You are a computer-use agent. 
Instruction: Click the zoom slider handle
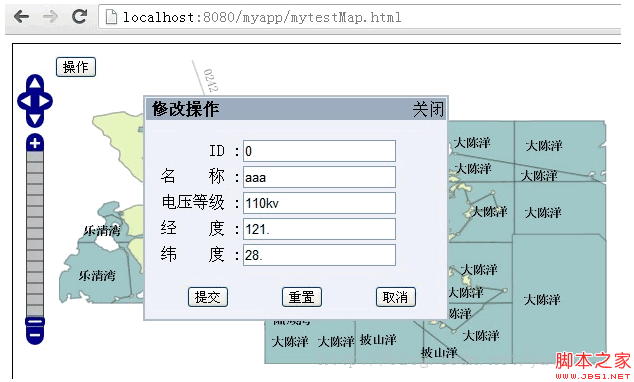pos(35,322)
